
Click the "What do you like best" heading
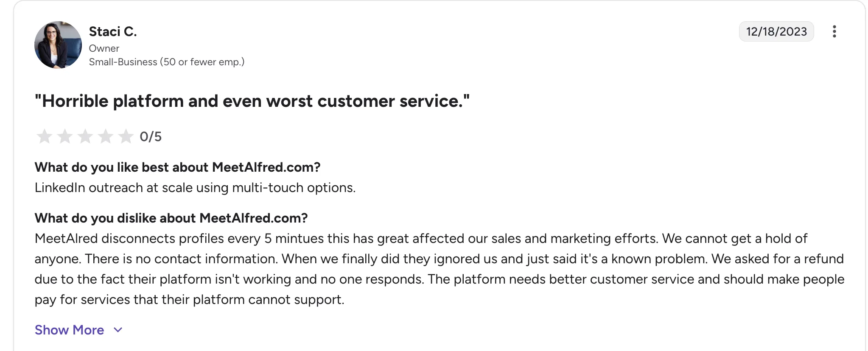click(177, 167)
